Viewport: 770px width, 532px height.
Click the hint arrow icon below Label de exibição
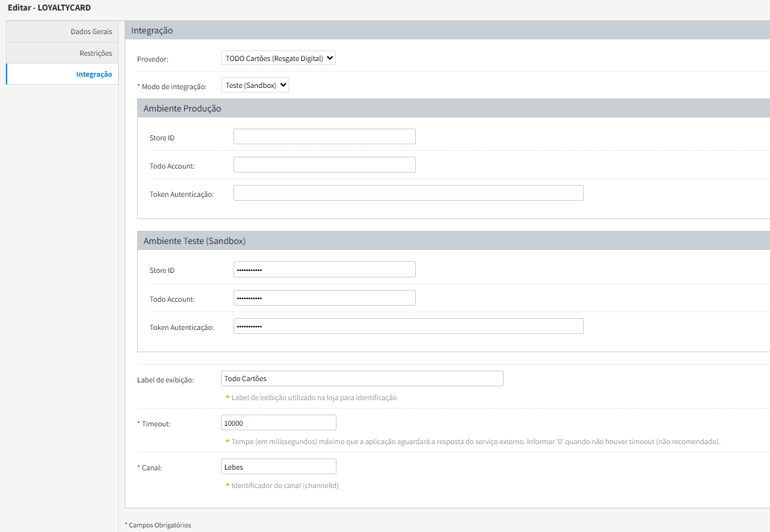(227, 398)
